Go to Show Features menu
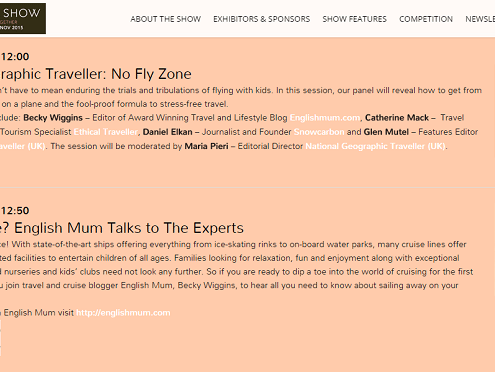 pyautogui.click(x=354, y=19)
